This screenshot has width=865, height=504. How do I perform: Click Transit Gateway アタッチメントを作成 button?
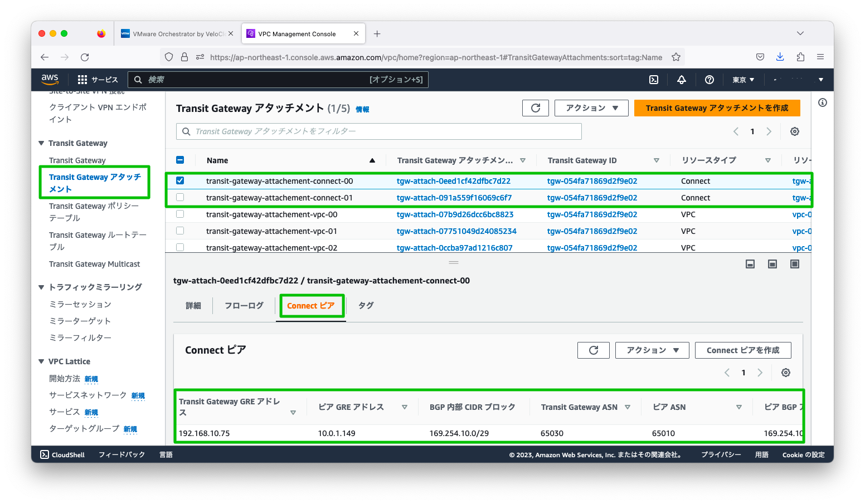(x=717, y=108)
